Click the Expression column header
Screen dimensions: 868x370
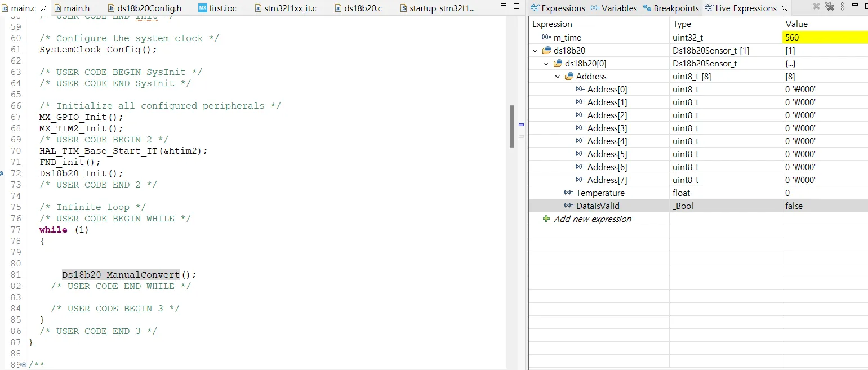pos(599,24)
